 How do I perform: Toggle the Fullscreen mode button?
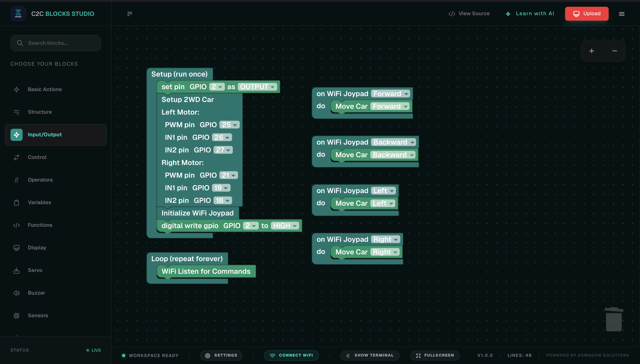pos(435,355)
